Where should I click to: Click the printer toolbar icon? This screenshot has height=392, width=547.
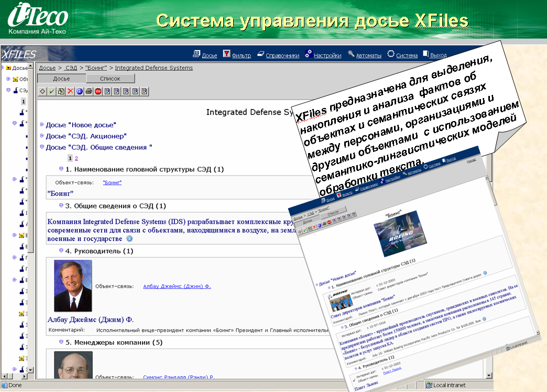[89, 92]
